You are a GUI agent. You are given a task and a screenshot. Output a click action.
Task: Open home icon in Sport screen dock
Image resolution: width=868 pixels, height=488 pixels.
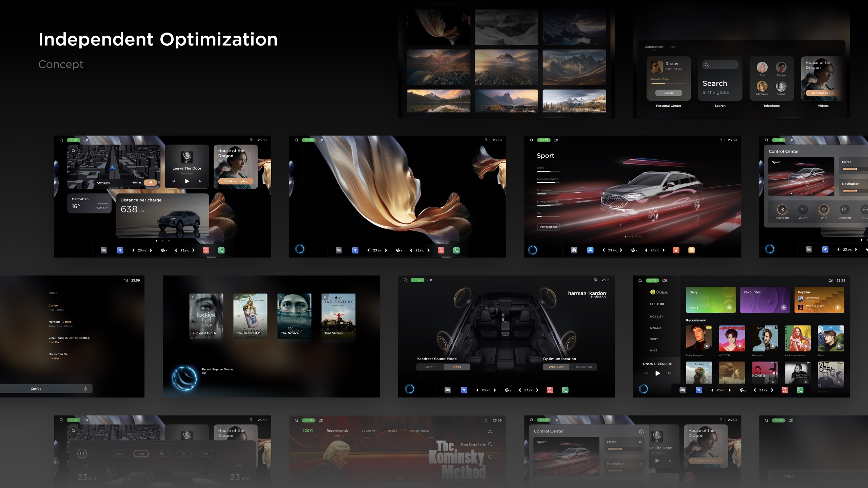[574, 250]
